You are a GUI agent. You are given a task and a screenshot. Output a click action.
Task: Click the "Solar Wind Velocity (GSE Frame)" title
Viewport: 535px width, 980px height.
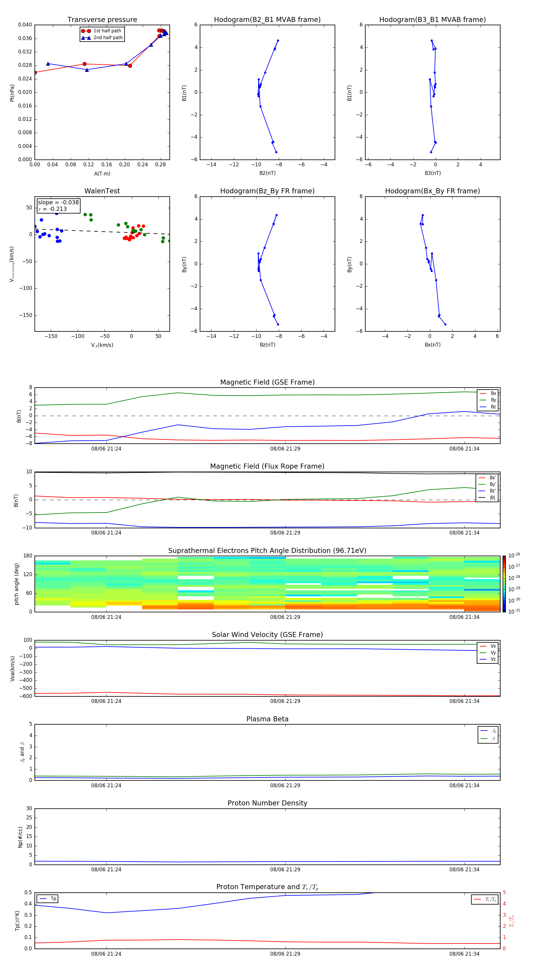267,635
